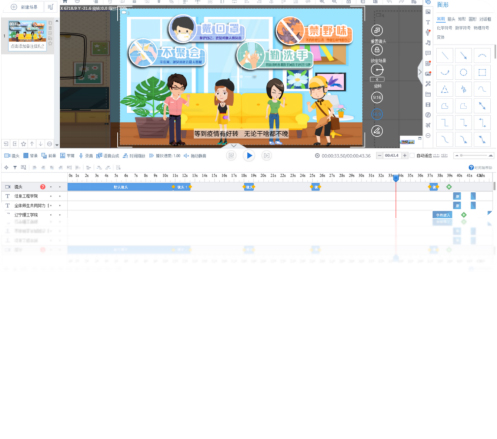This screenshot has height=439, width=497.
Task: Adjust the timeline zoom slider
Action: [x=474, y=156]
